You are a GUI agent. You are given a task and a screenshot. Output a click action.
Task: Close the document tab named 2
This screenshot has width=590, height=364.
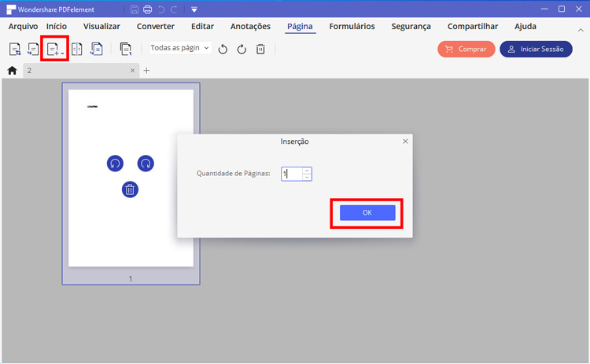pyautogui.click(x=132, y=70)
